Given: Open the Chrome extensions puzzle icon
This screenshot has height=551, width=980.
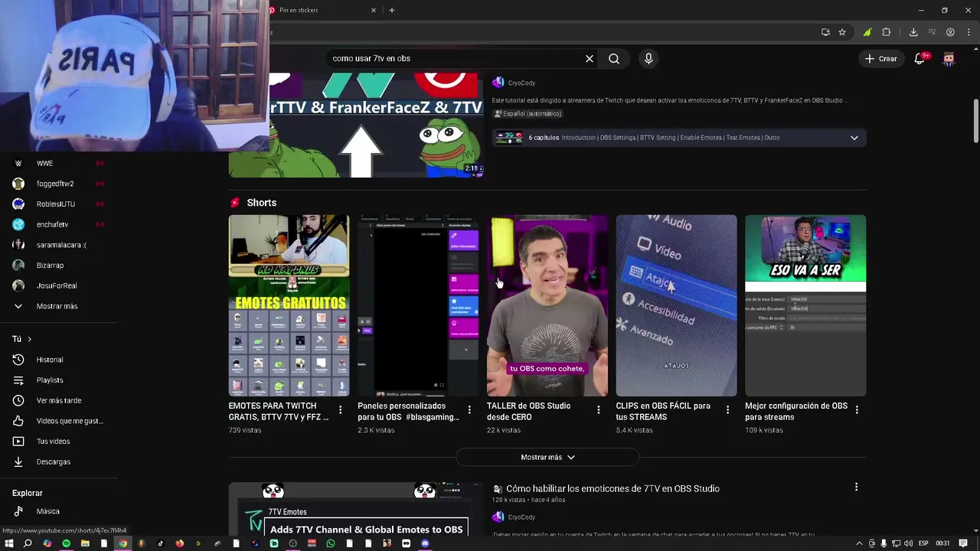Looking at the screenshot, I should (887, 32).
